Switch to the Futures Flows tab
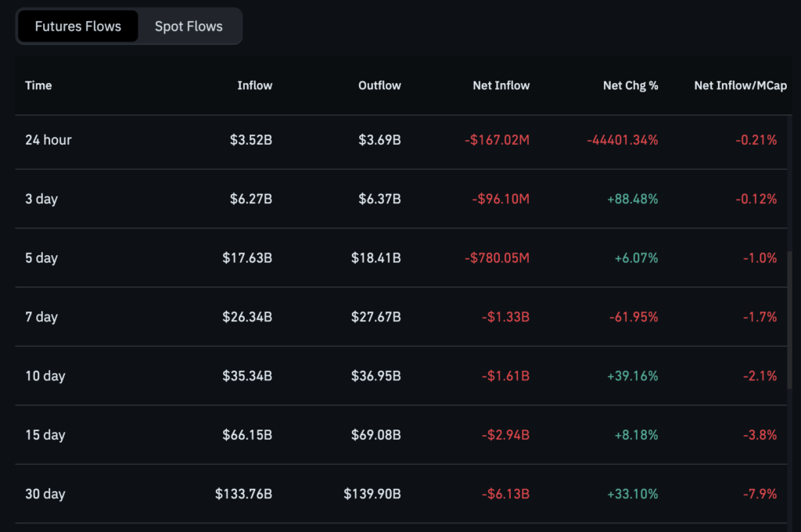The image size is (801, 532). pos(77,26)
